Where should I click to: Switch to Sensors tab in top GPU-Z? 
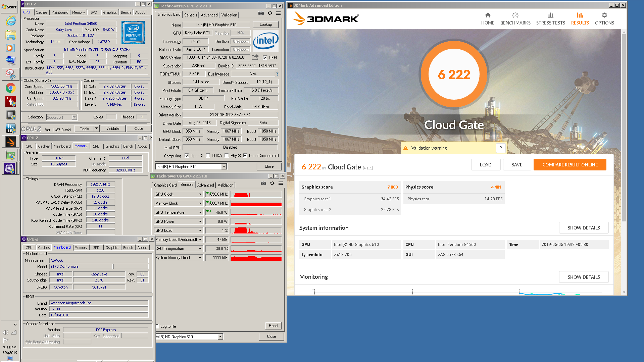[191, 15]
